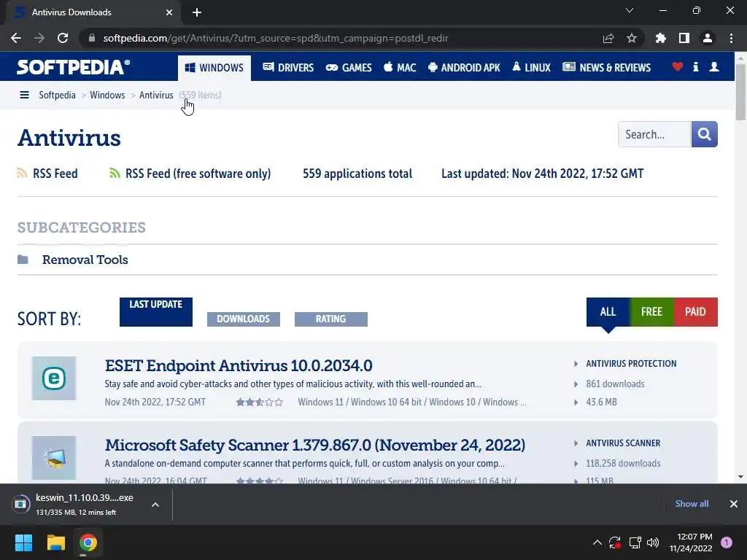The width and height of the screenshot is (747, 560).
Task: Open the MAC section
Action: (x=400, y=68)
